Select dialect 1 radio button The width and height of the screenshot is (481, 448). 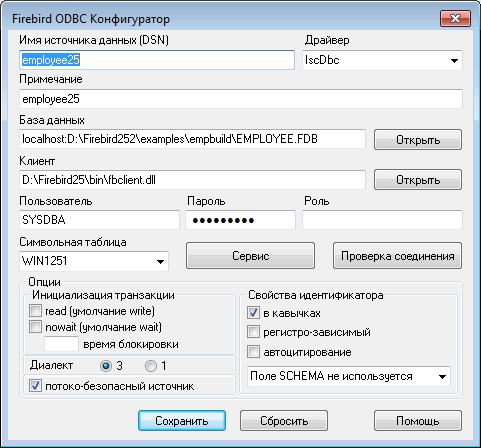pyautogui.click(x=151, y=366)
